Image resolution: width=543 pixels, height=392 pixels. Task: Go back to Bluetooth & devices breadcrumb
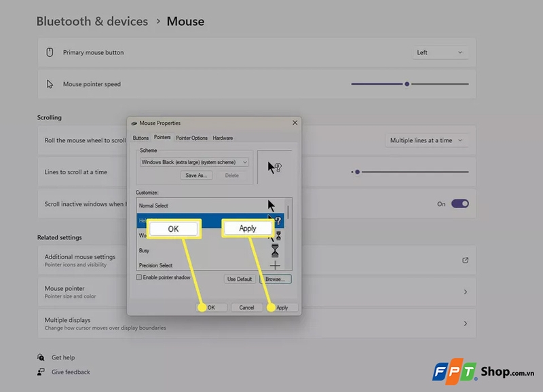point(92,22)
